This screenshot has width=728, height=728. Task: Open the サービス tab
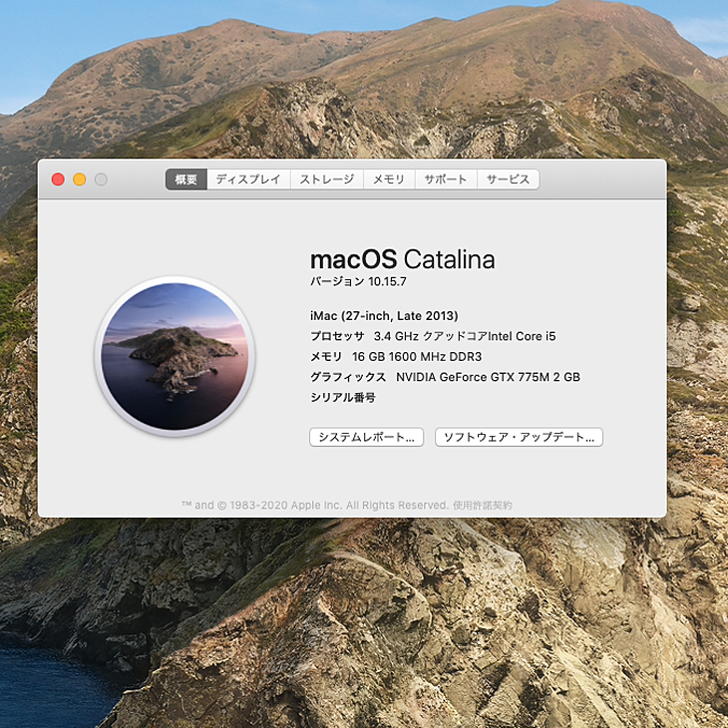click(508, 180)
